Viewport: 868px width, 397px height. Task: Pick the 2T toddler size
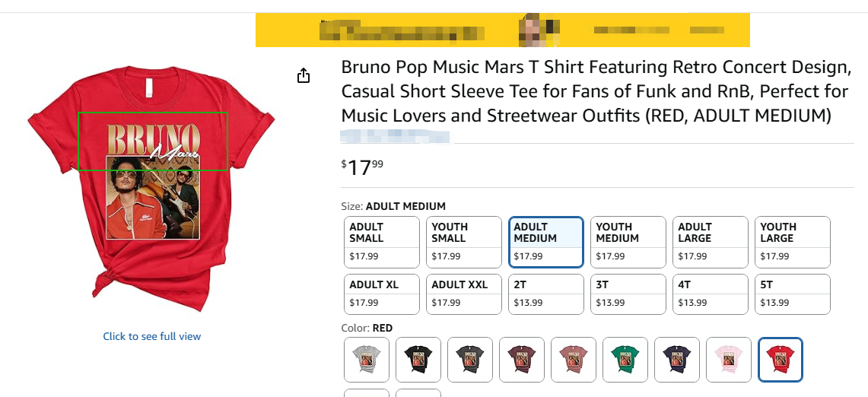click(546, 294)
